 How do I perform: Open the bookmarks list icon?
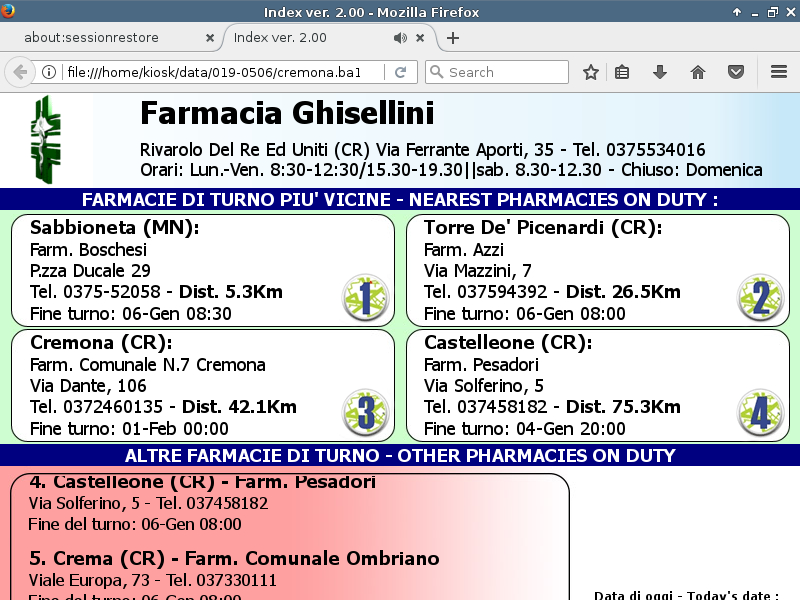(x=622, y=72)
